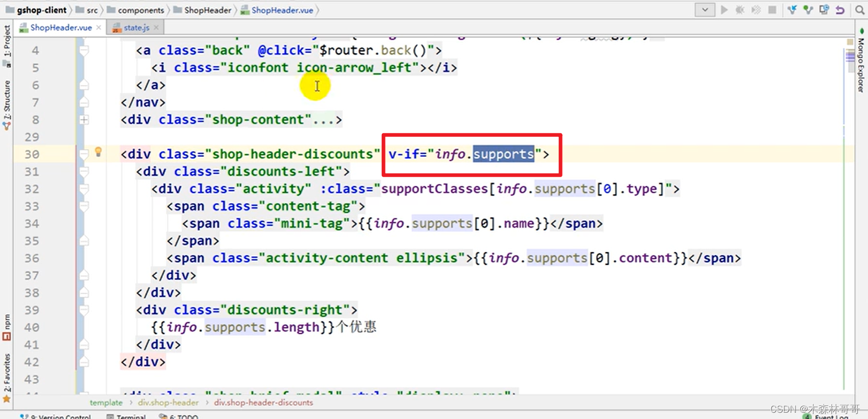
Task: Click line number 30 in the gutter
Action: (x=32, y=154)
